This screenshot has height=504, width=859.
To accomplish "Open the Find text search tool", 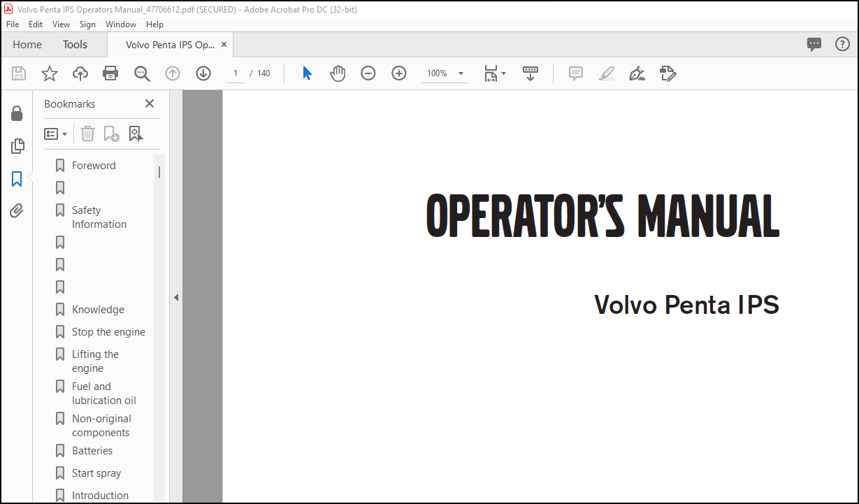I will [x=142, y=73].
